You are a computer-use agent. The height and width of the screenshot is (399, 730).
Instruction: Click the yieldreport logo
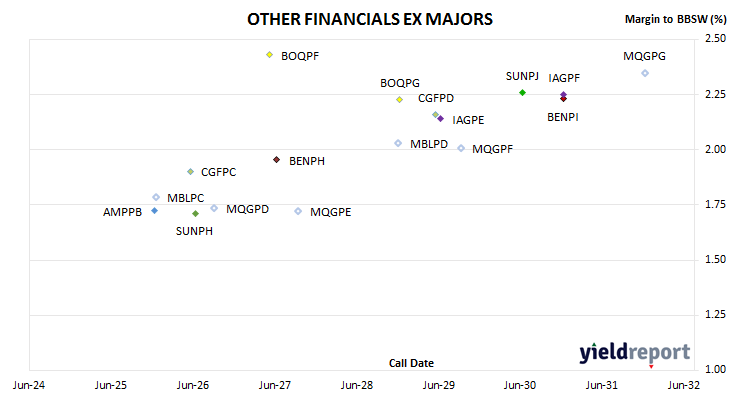pos(635,353)
